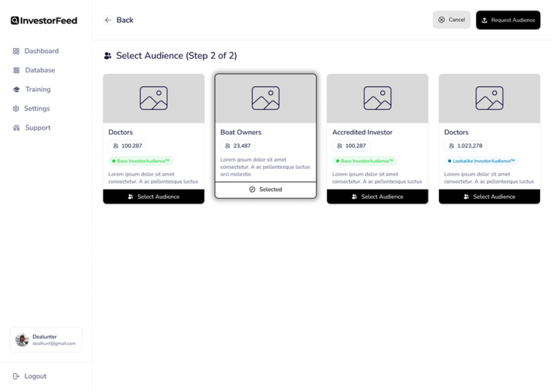552x392 pixels.
Task: Select Audience on the Accredited Investor card
Action: pyautogui.click(x=377, y=197)
